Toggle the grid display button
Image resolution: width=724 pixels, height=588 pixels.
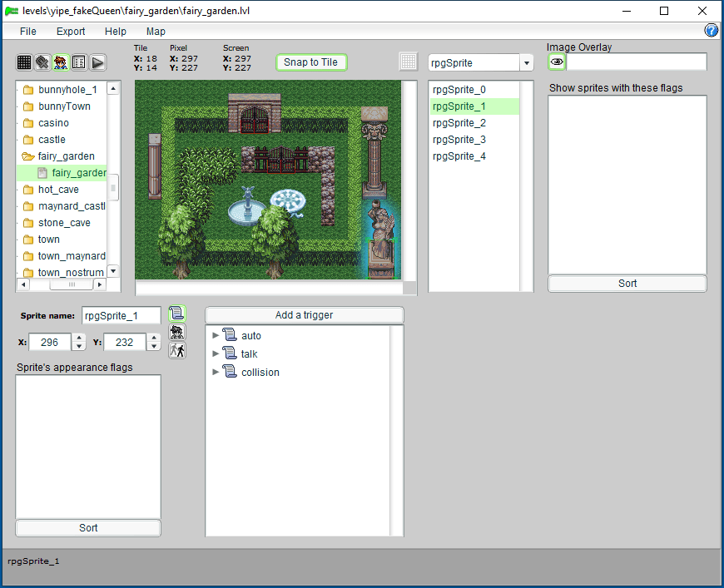[x=408, y=62]
